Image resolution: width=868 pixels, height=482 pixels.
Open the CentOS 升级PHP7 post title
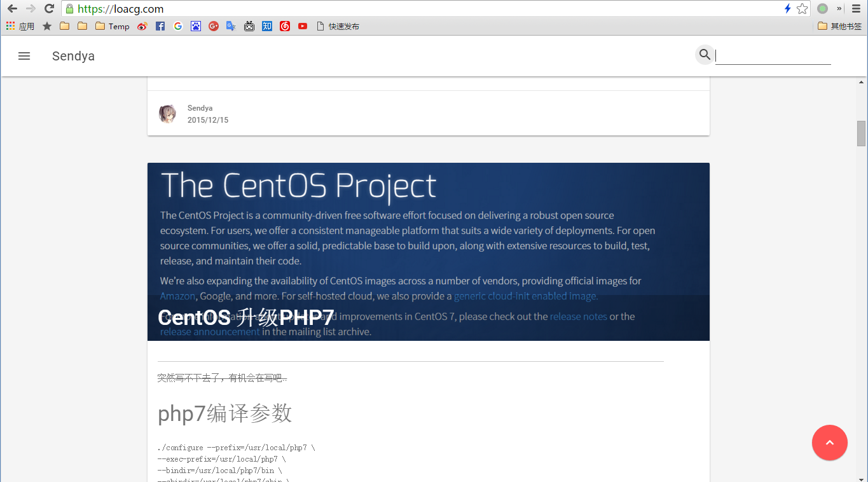point(245,317)
